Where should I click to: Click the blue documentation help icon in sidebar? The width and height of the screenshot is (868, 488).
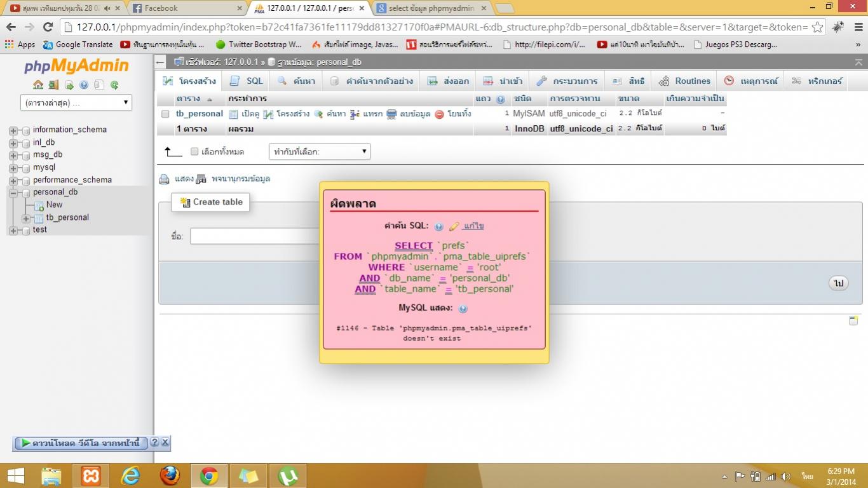click(84, 85)
